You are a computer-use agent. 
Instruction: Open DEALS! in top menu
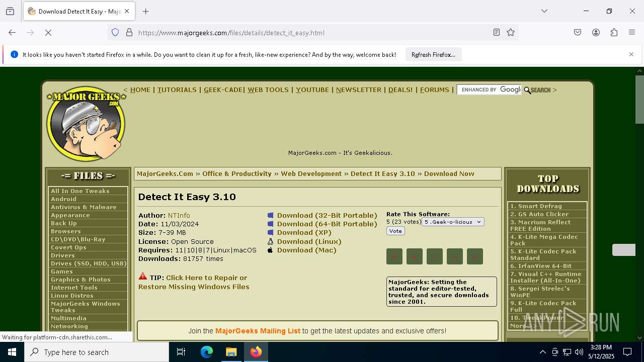coord(400,90)
